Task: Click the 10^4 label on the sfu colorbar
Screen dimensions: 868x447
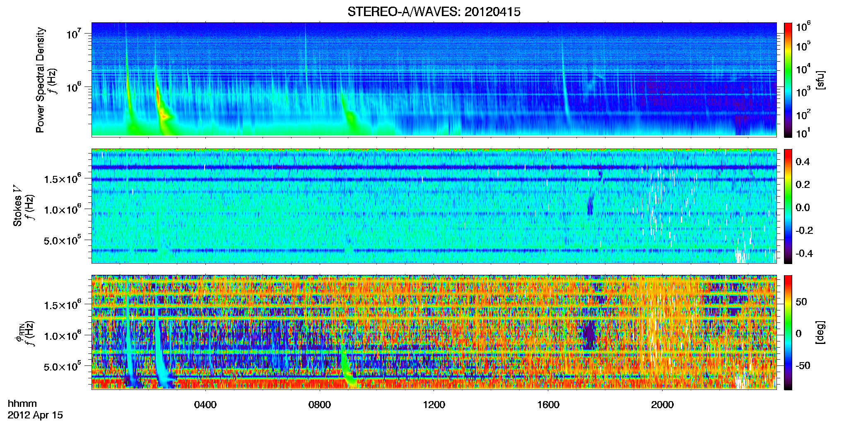Action: click(803, 69)
